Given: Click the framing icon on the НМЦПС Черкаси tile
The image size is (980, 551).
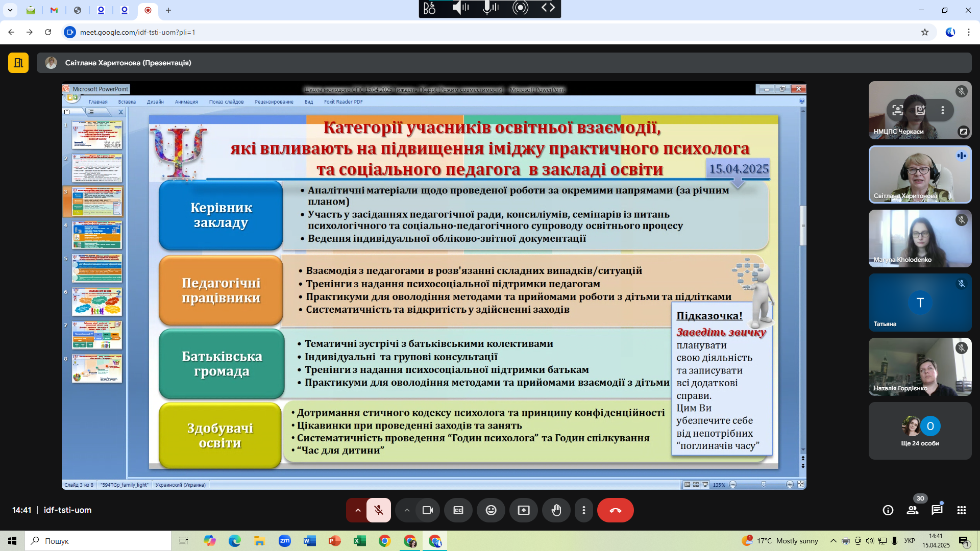Looking at the screenshot, I should click(x=898, y=110).
